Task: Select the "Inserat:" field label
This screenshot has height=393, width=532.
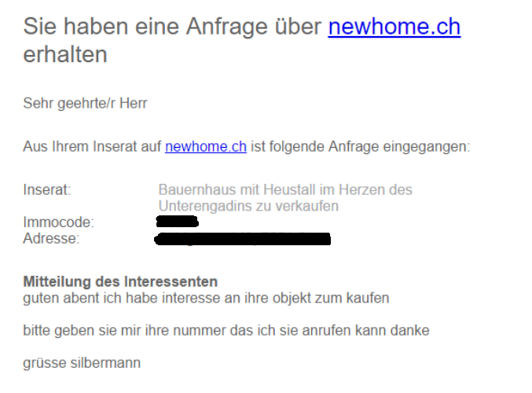Action: pyautogui.click(x=47, y=189)
